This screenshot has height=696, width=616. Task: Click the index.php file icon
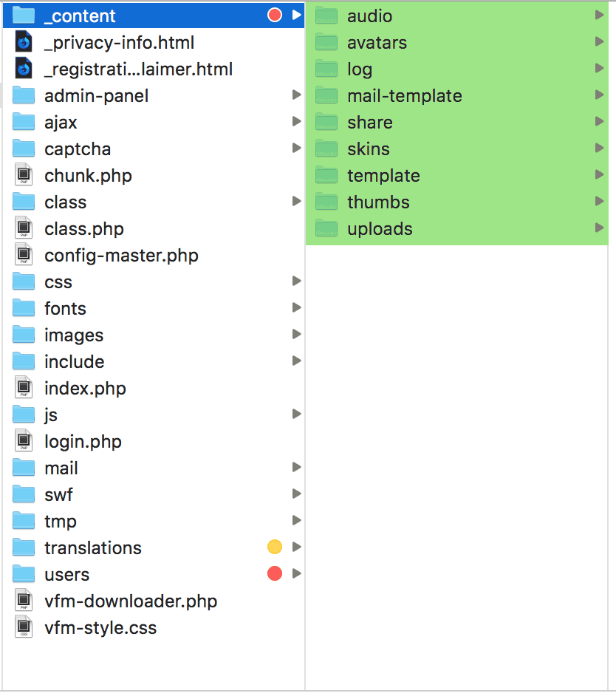[24, 389]
